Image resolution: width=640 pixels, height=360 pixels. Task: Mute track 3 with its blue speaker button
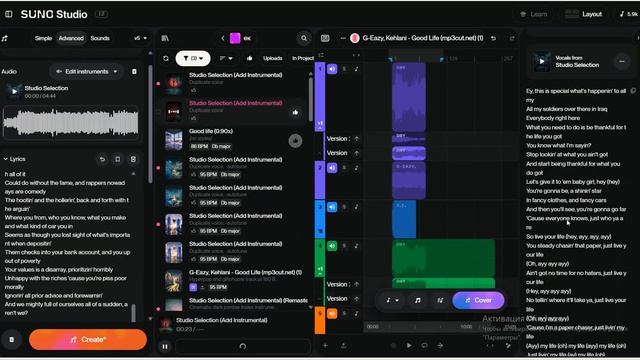(x=332, y=207)
